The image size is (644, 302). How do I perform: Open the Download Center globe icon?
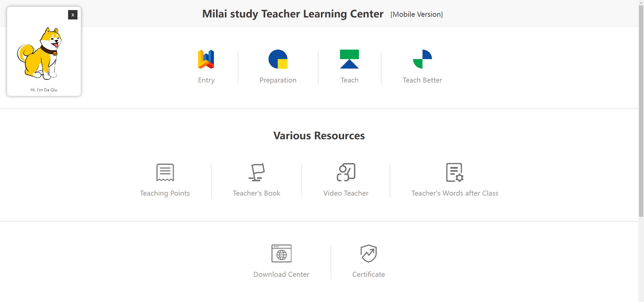(x=281, y=254)
